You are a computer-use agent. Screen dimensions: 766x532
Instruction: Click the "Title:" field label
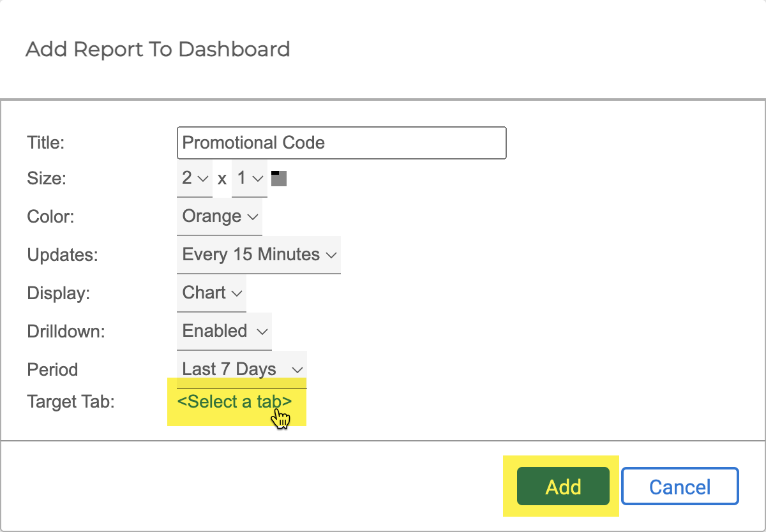[46, 143]
